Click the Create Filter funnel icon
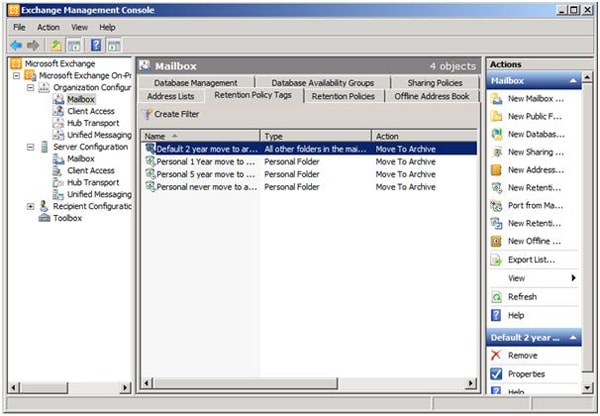Screen dimensions: 600x416 pos(147,114)
